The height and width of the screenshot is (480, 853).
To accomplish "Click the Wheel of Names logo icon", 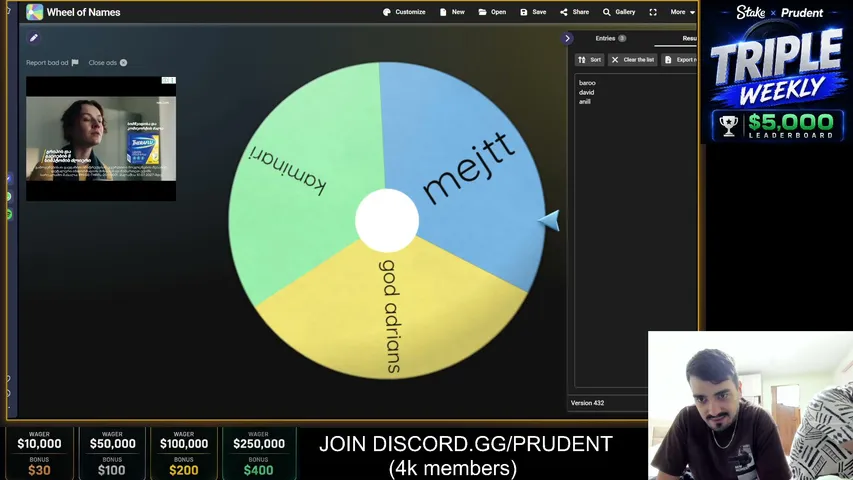I will pyautogui.click(x=34, y=12).
